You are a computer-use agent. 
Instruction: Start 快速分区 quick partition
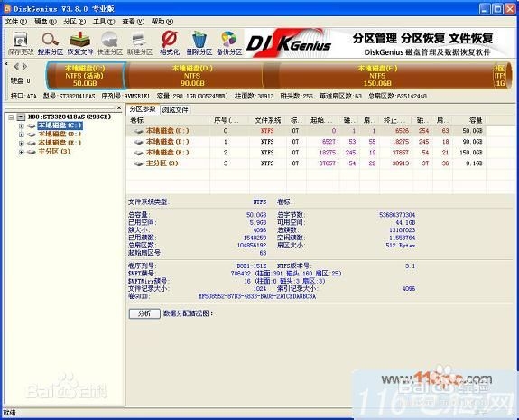[110, 42]
